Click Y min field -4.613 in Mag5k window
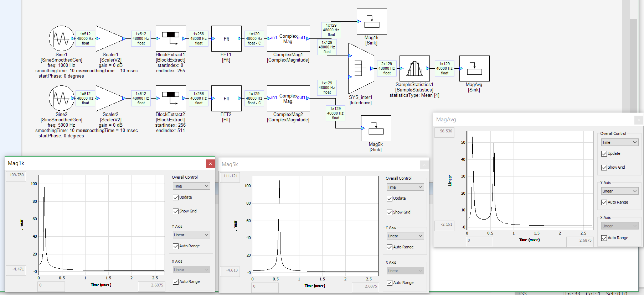The height and width of the screenshot is (295, 644). point(230,272)
